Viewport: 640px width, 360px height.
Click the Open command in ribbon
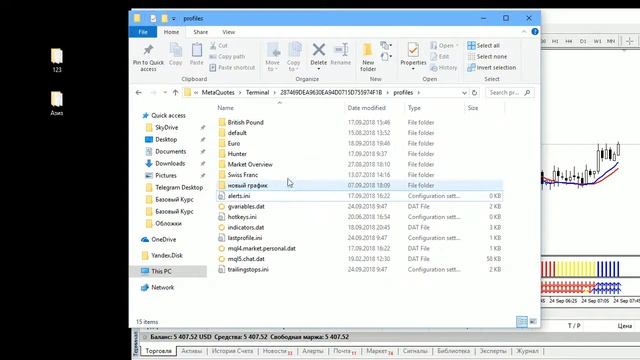444,46
